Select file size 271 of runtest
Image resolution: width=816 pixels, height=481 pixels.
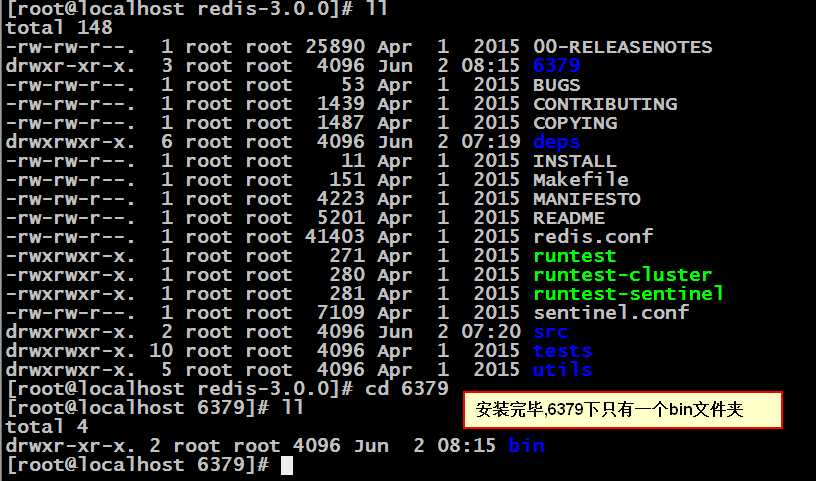tap(347, 256)
